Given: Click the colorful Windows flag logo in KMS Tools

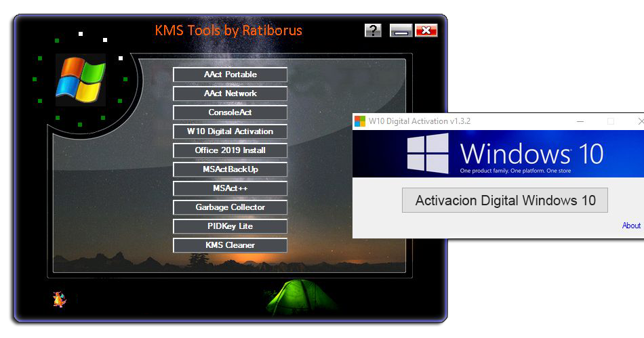Looking at the screenshot, I should pyautogui.click(x=81, y=79).
